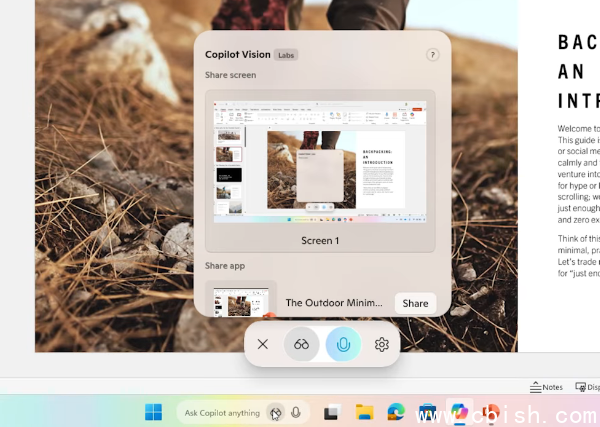
Task: Open Microsoft Store from taskbar
Action: [x=427, y=412]
